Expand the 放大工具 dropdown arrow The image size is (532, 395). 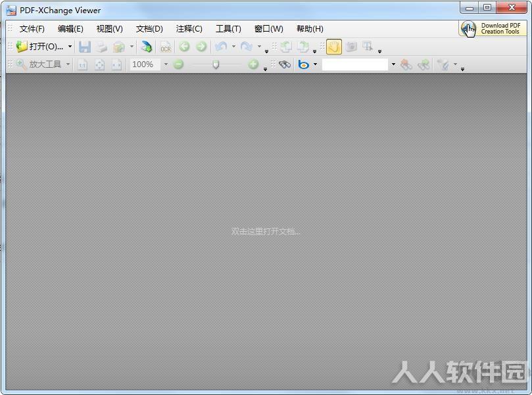pos(68,65)
